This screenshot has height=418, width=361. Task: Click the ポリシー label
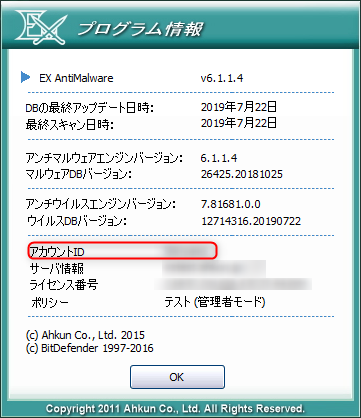[50, 302]
